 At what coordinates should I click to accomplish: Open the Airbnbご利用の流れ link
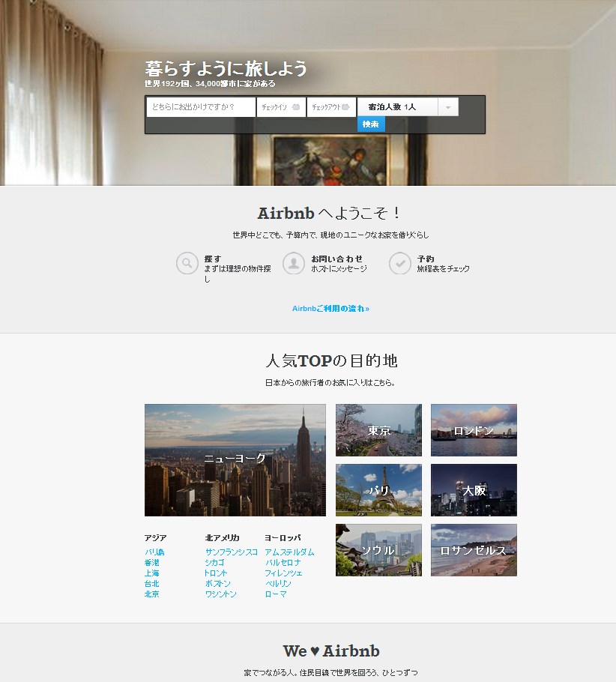(x=330, y=308)
